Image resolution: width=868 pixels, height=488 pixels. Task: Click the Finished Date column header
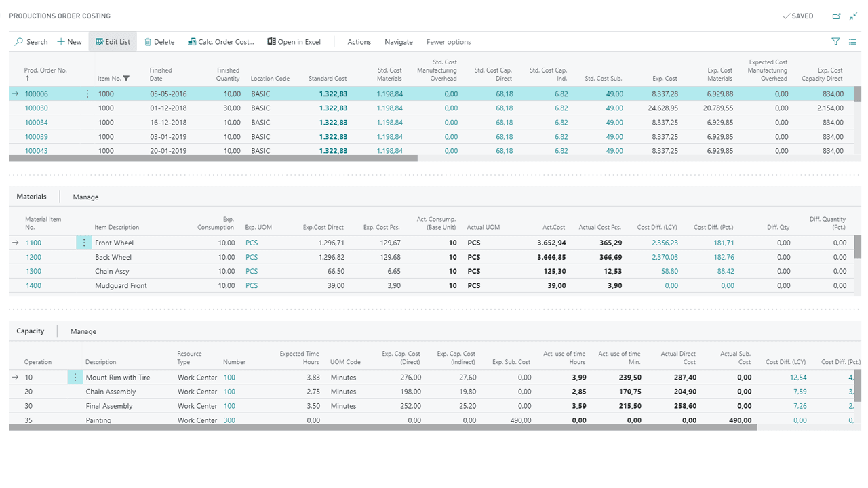pos(161,74)
